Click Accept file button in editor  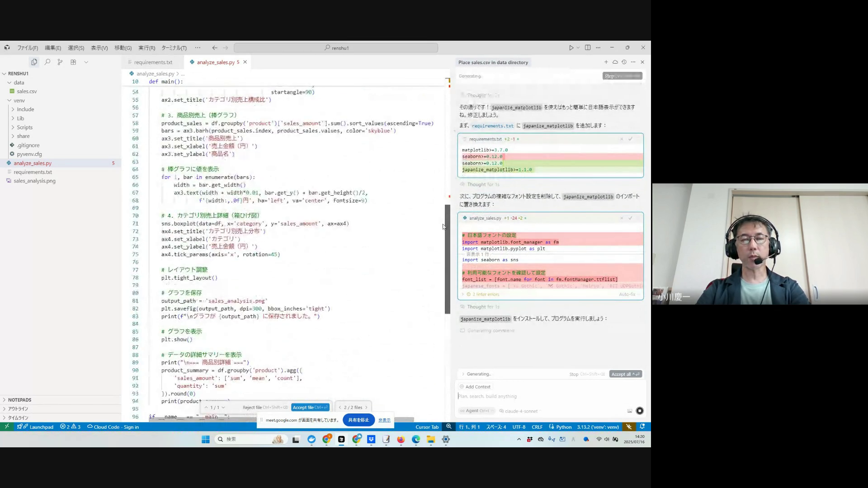click(x=310, y=408)
